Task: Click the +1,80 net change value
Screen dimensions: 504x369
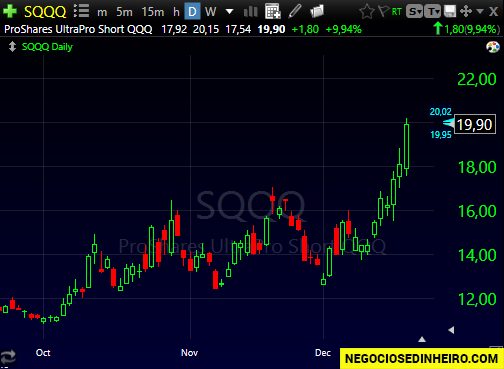Action: click(305, 29)
